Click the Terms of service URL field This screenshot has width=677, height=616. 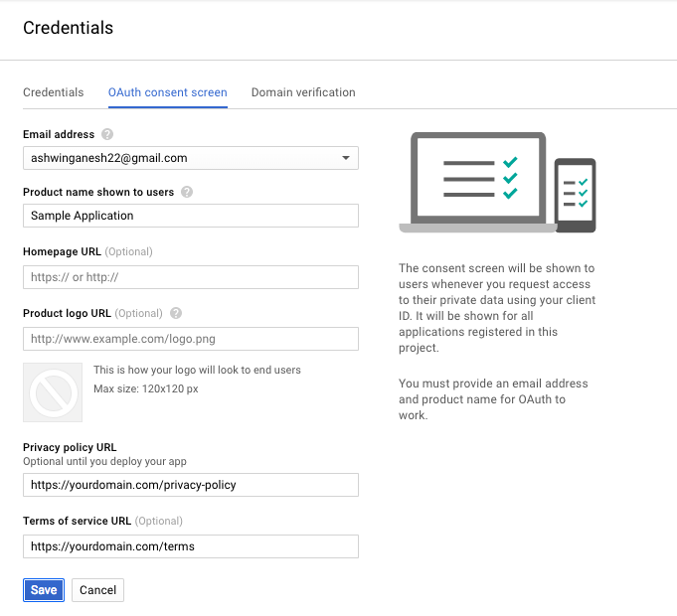coord(191,546)
